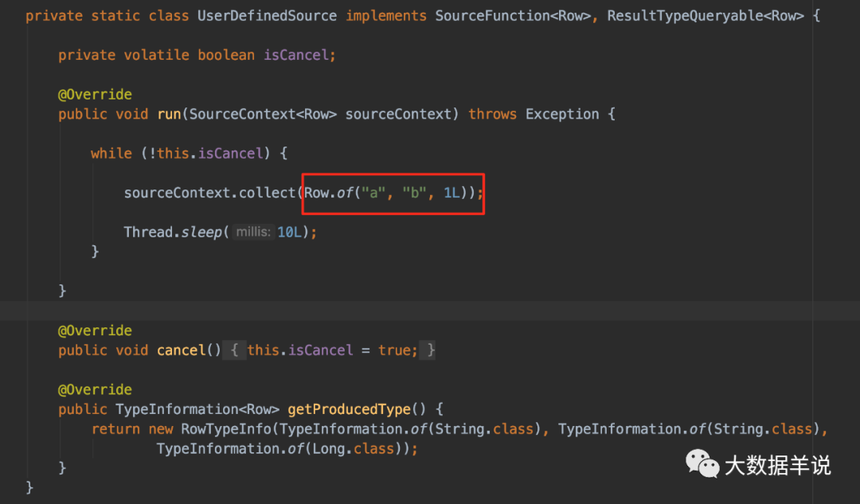
Task: Click the "a" string literal
Action: 373,193
